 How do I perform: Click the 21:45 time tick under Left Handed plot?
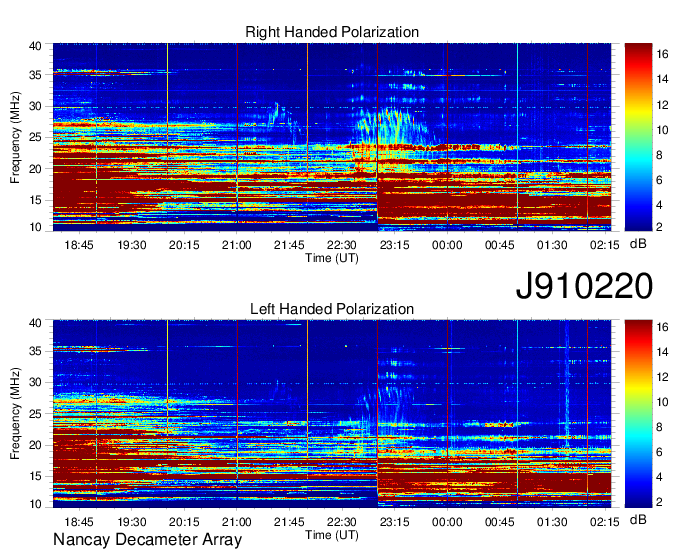(289, 522)
